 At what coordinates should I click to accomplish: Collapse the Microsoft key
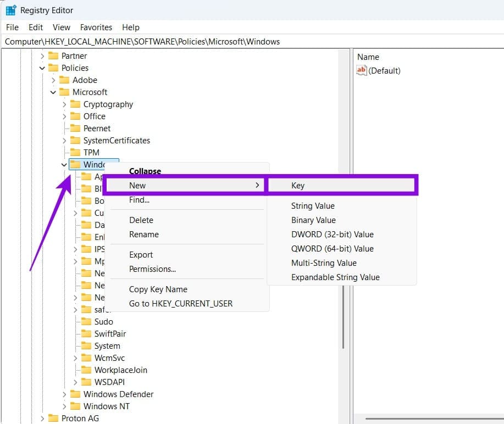(53, 92)
